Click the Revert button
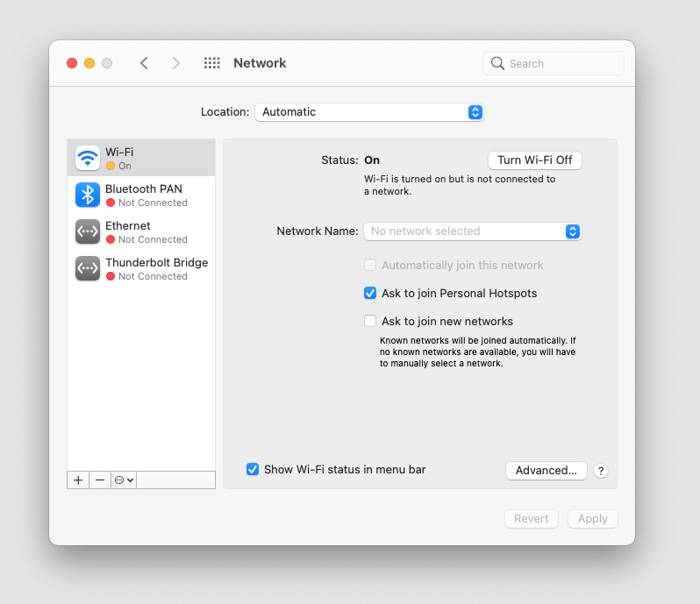The image size is (700, 604). coord(532,519)
